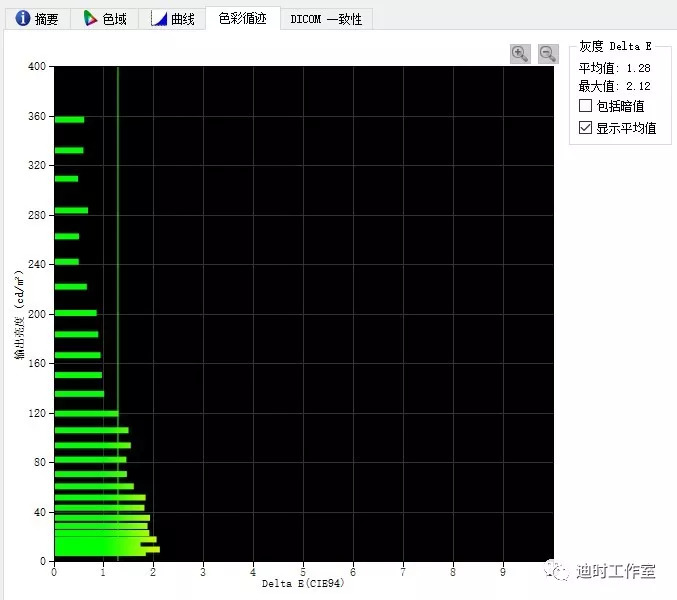
Task: Click the 最大值: 2.12 reading
Action: coord(614,86)
